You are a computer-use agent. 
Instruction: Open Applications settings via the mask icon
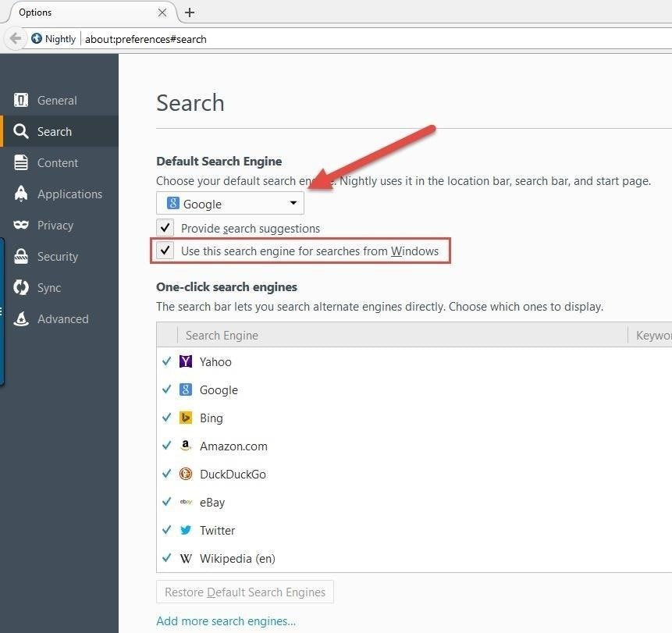21,194
